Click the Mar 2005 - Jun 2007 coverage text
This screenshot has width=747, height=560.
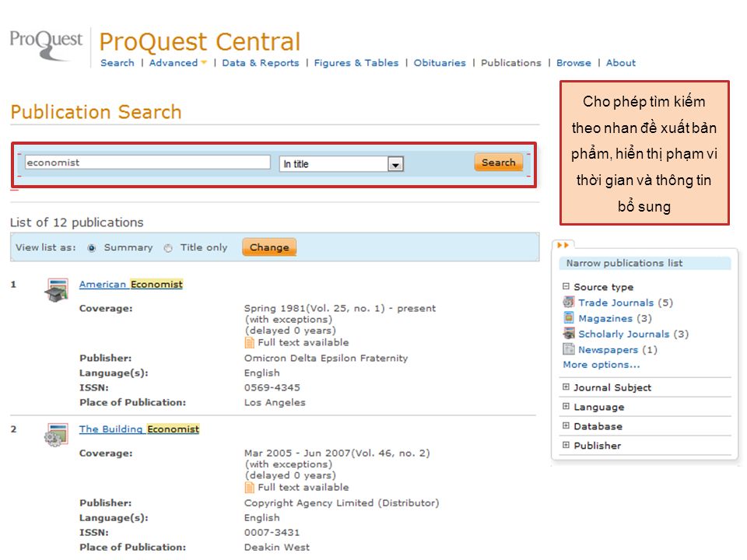pyautogui.click(x=337, y=453)
